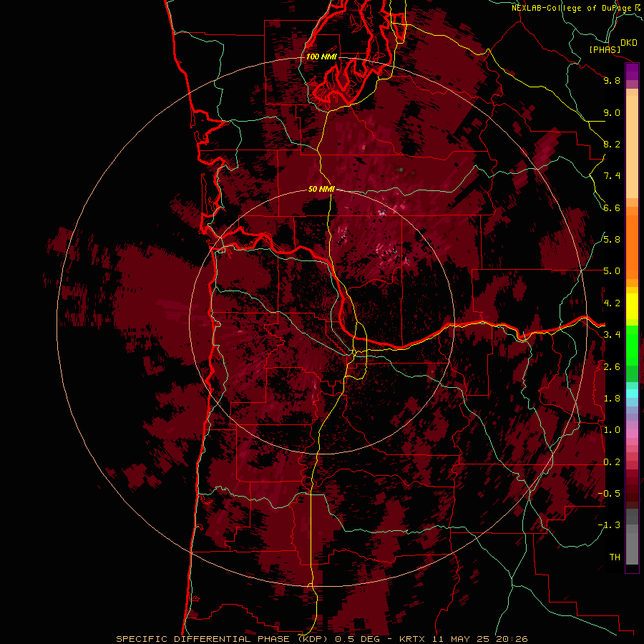
Task: Click the DKD product label
Action: pos(628,43)
